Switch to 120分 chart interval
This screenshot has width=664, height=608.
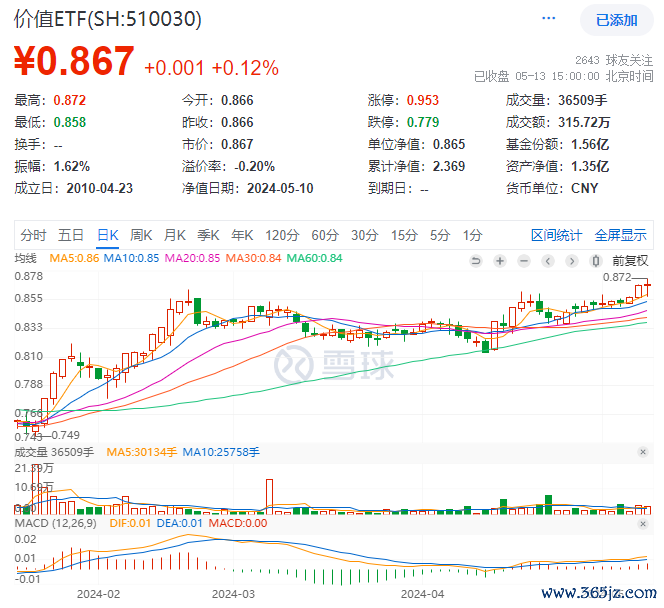(x=282, y=235)
